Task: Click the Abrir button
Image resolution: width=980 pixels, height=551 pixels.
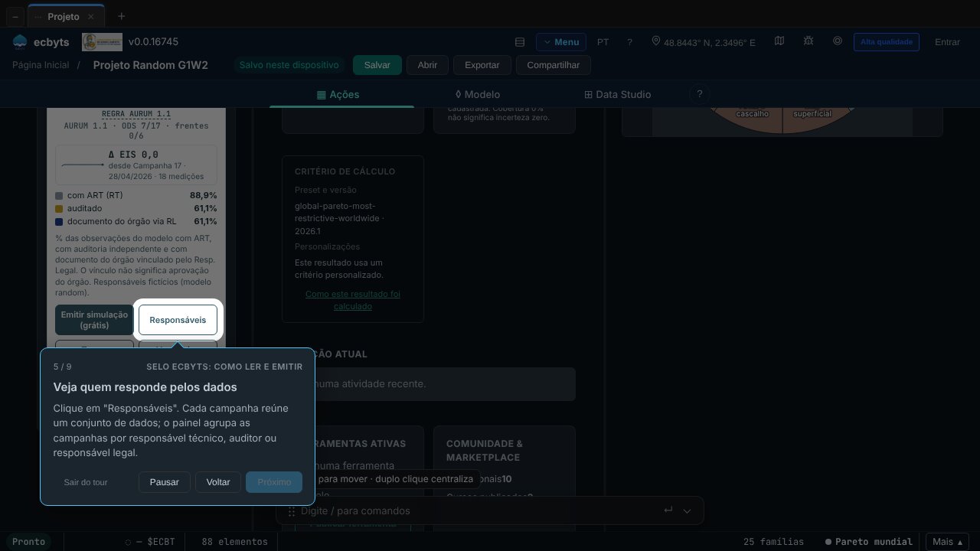Action: [427, 65]
